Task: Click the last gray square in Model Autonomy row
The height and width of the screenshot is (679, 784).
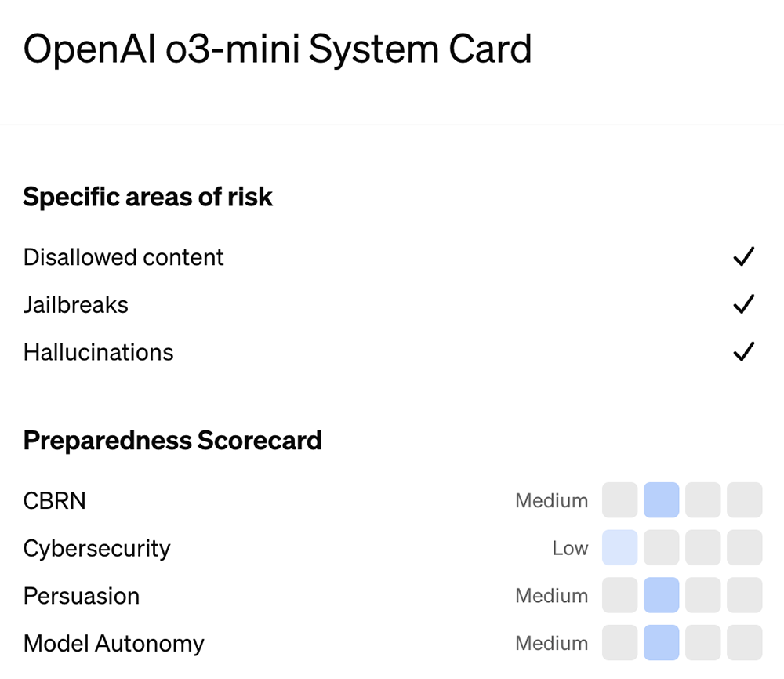Action: 744,643
